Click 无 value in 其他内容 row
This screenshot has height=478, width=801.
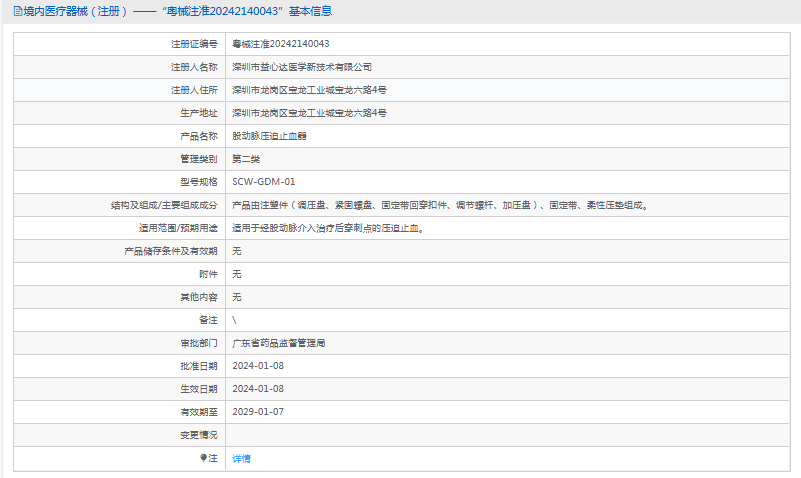[x=237, y=297]
